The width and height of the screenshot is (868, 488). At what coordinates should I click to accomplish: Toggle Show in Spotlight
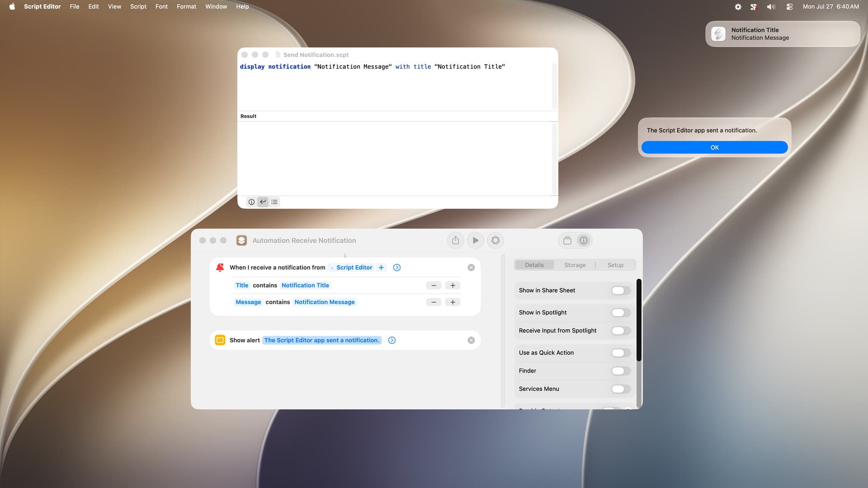tap(621, 313)
